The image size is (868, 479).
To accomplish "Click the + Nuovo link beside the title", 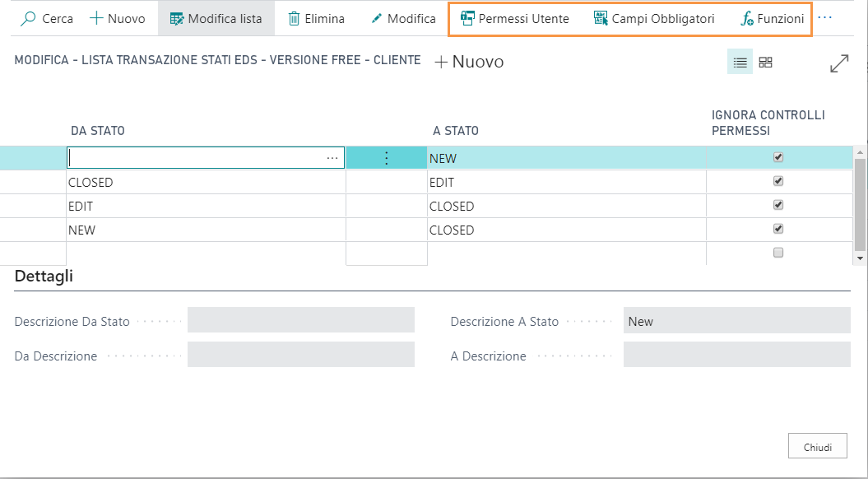I will pyautogui.click(x=469, y=62).
